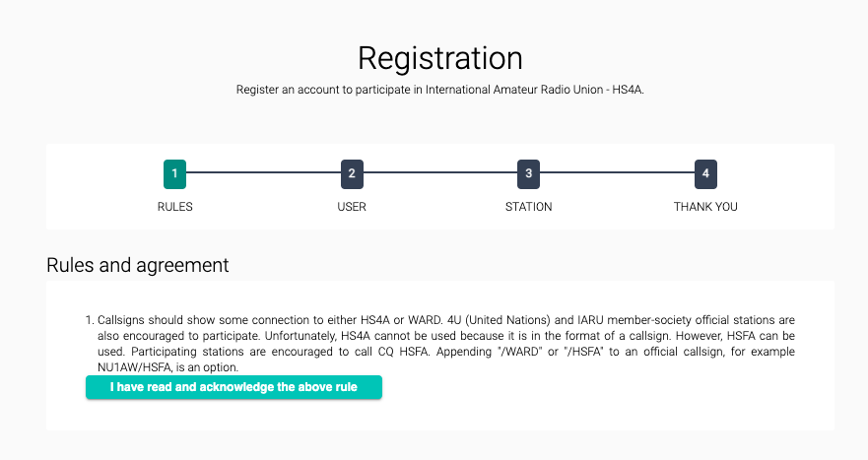Select the step 2 number badge

pos(352,173)
